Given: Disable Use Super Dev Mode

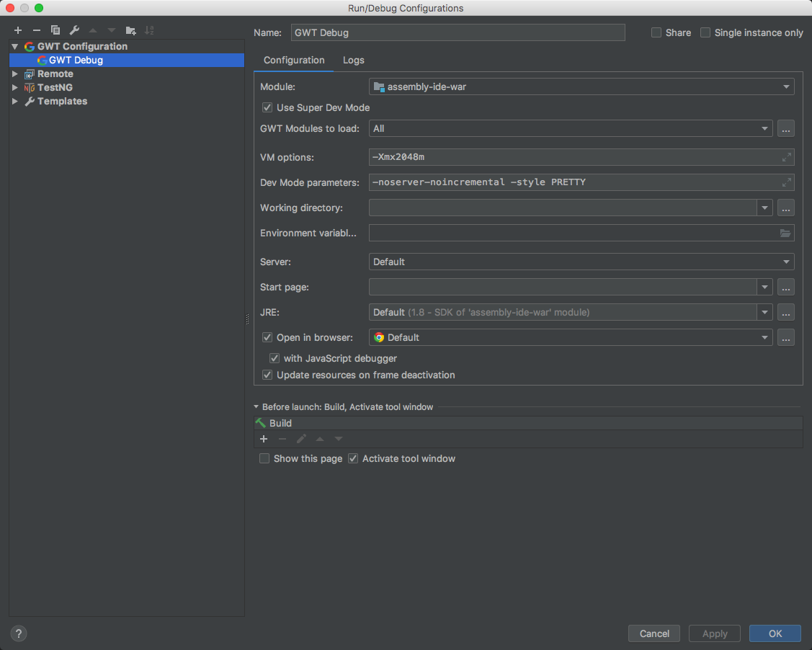Looking at the screenshot, I should [x=267, y=107].
